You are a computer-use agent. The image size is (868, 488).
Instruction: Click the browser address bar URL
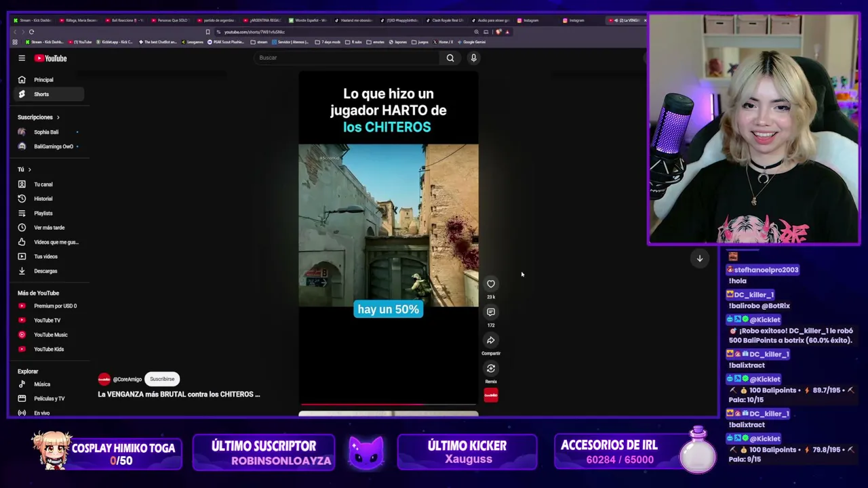(x=254, y=32)
